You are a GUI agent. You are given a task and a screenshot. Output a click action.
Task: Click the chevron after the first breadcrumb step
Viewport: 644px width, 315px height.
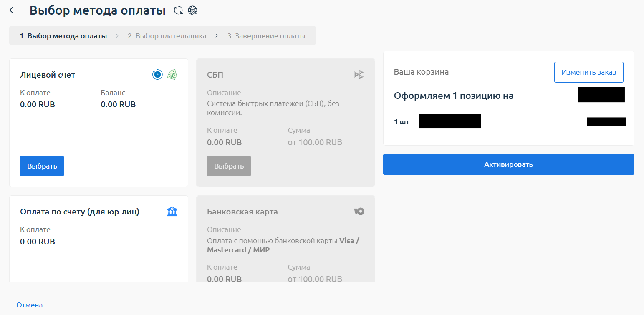point(117,36)
